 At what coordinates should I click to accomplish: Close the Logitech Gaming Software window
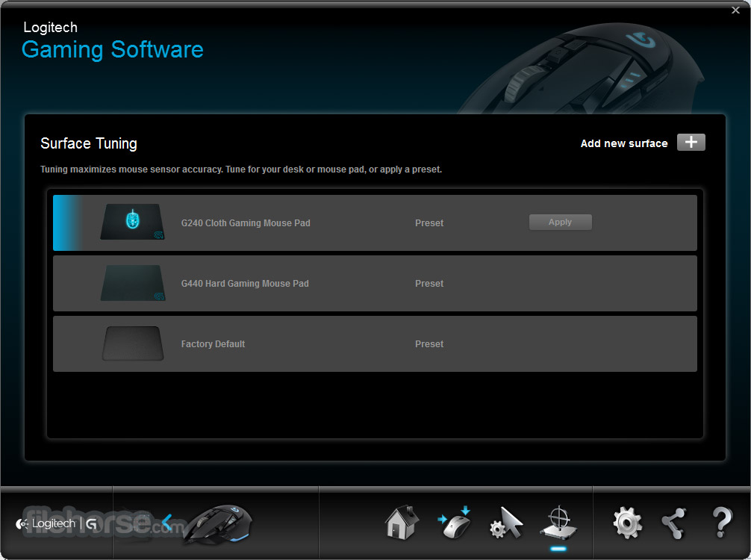(x=735, y=10)
